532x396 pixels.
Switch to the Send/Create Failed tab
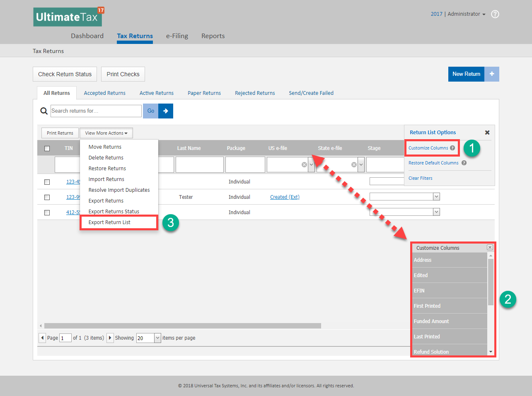point(311,93)
